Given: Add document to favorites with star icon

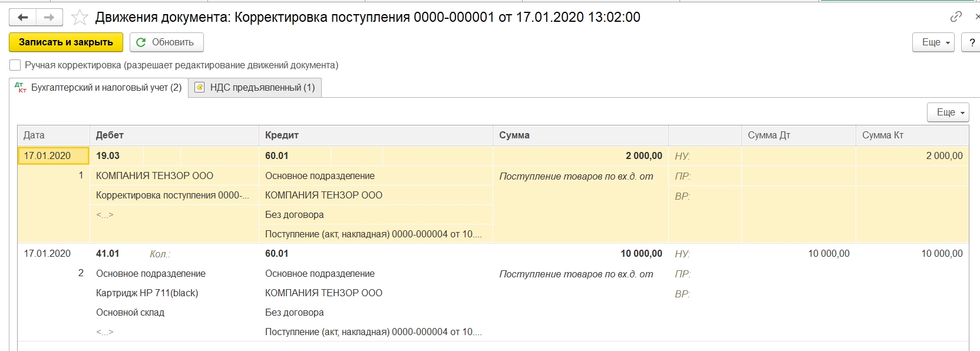Looking at the screenshot, I should tap(80, 18).
